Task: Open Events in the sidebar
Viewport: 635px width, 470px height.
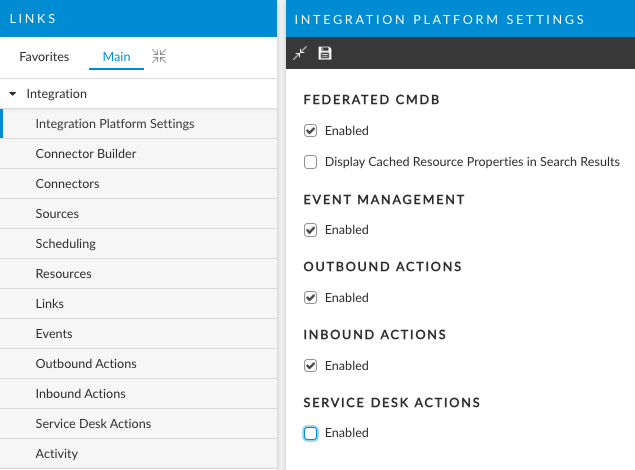Action: (x=54, y=334)
